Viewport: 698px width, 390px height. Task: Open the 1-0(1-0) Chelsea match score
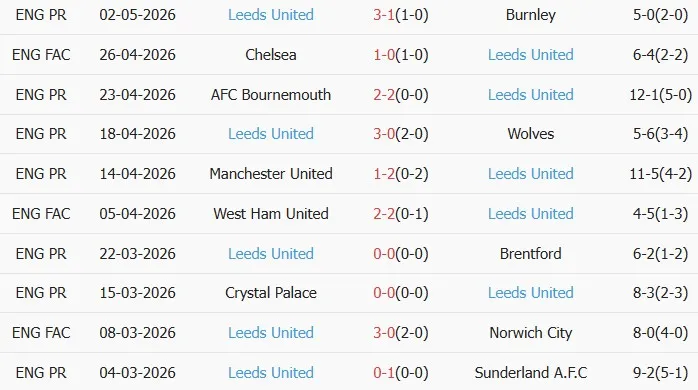401,55
